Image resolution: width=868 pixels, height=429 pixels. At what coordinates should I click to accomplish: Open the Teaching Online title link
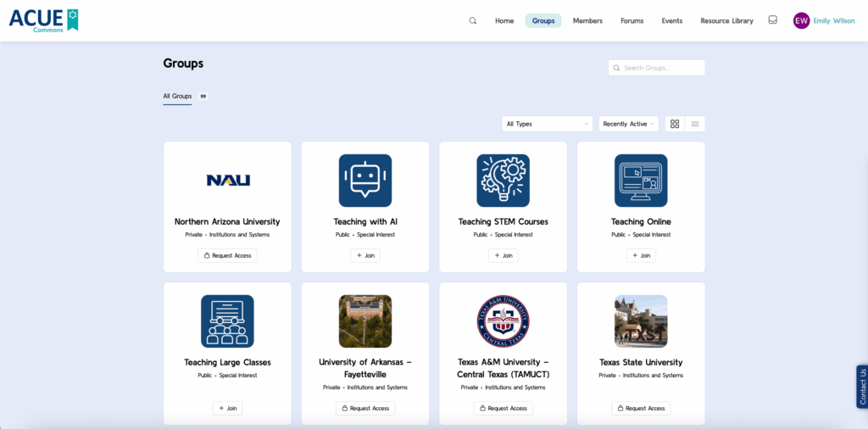tap(641, 221)
